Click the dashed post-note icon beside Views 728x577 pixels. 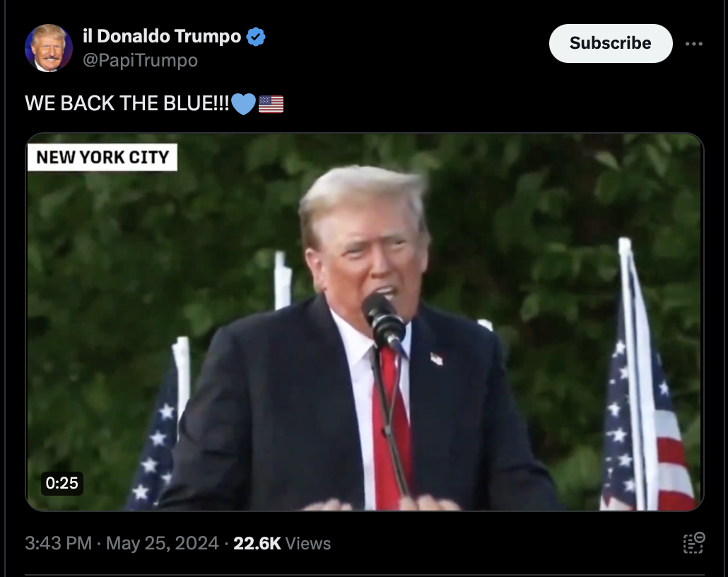tap(693, 543)
